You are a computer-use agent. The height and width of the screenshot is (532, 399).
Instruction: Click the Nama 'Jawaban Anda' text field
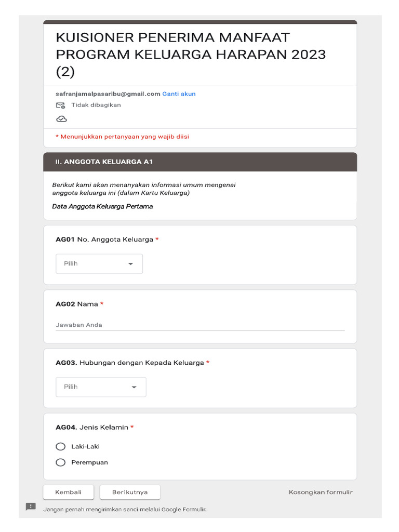(x=200, y=325)
